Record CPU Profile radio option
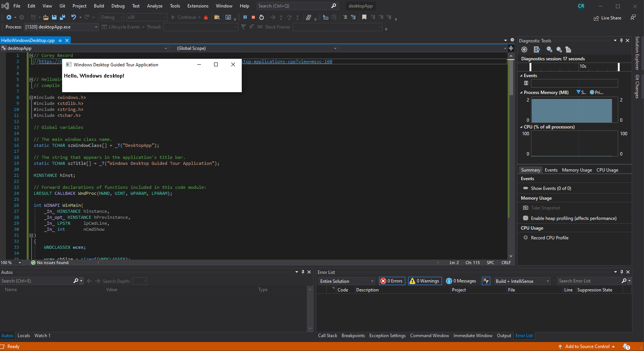Image resolution: width=644 pixels, height=351 pixels. [x=546, y=238]
